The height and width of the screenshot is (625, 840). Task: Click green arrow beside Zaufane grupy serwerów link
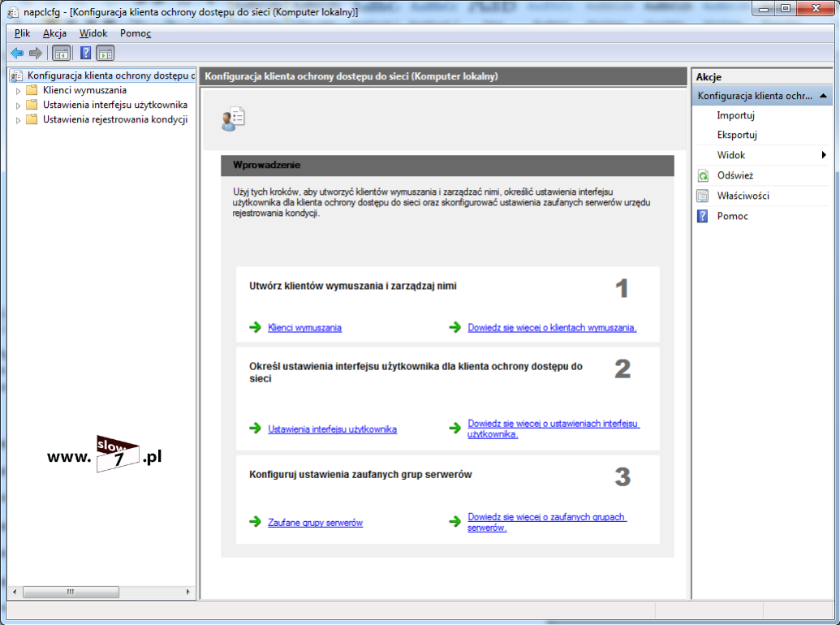click(x=255, y=522)
